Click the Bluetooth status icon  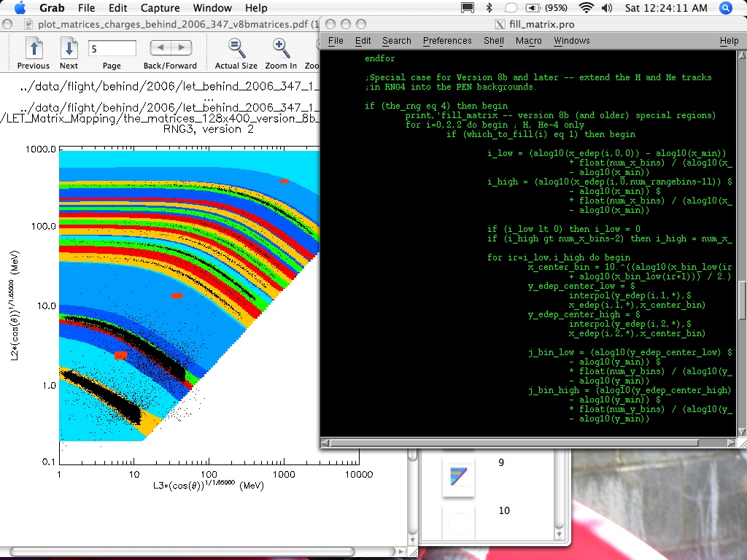pyautogui.click(x=489, y=7)
